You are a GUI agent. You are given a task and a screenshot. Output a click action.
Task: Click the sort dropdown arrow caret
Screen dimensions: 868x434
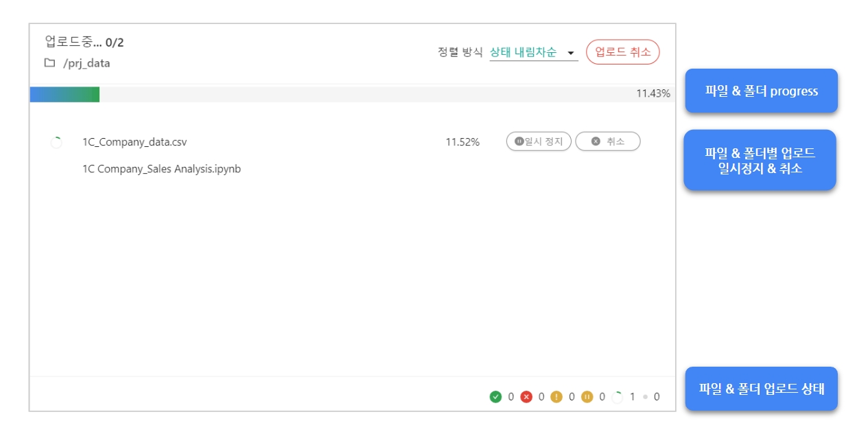coord(570,53)
